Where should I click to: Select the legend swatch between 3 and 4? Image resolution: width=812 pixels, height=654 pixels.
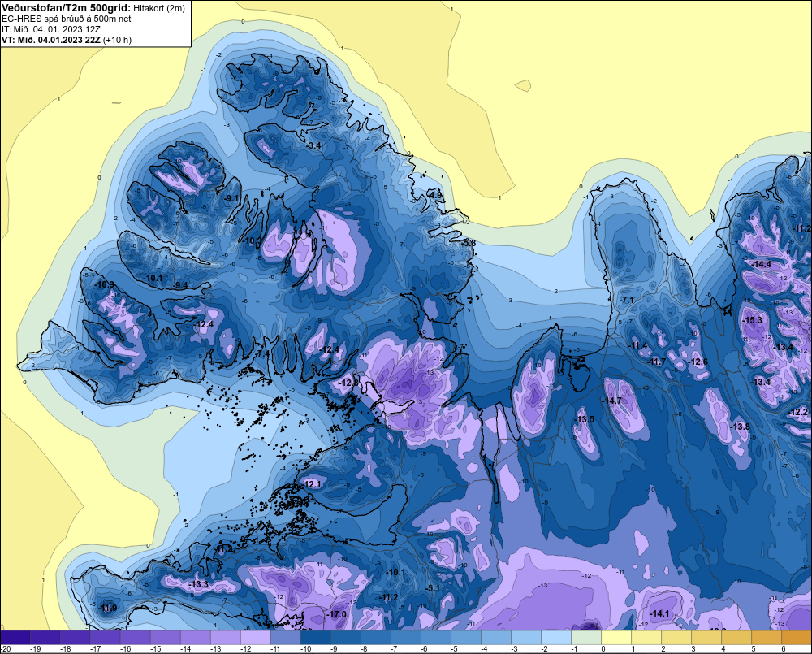[x=706, y=638]
